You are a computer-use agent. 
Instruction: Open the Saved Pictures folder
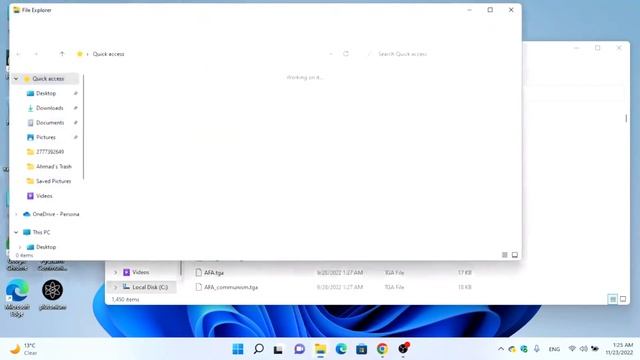pyautogui.click(x=53, y=181)
